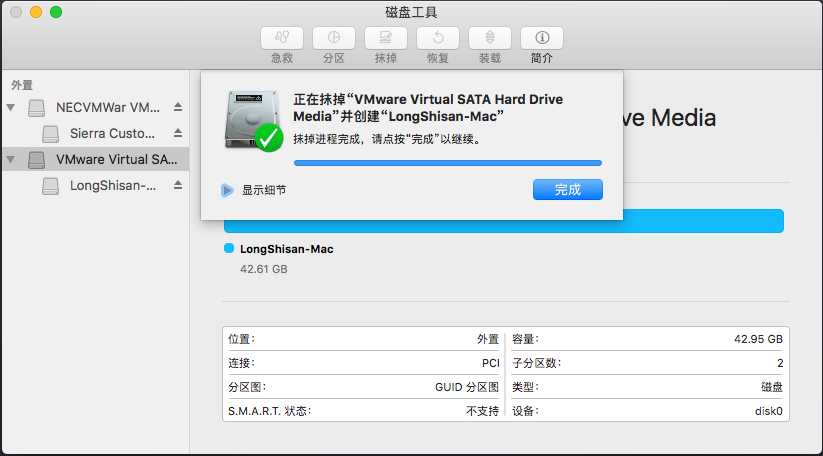Image resolution: width=823 pixels, height=456 pixels.
Task: Click the hard drive image in the erase dialog
Action: tap(252, 120)
